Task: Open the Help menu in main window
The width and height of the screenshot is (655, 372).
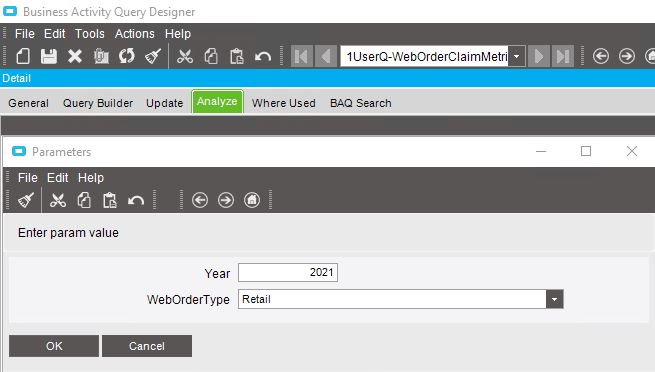Action: pos(178,34)
